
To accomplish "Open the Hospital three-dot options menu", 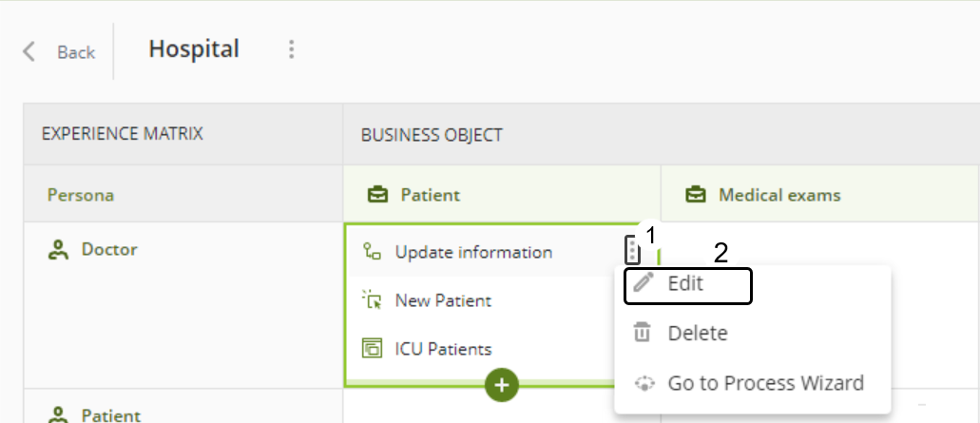I will [292, 49].
